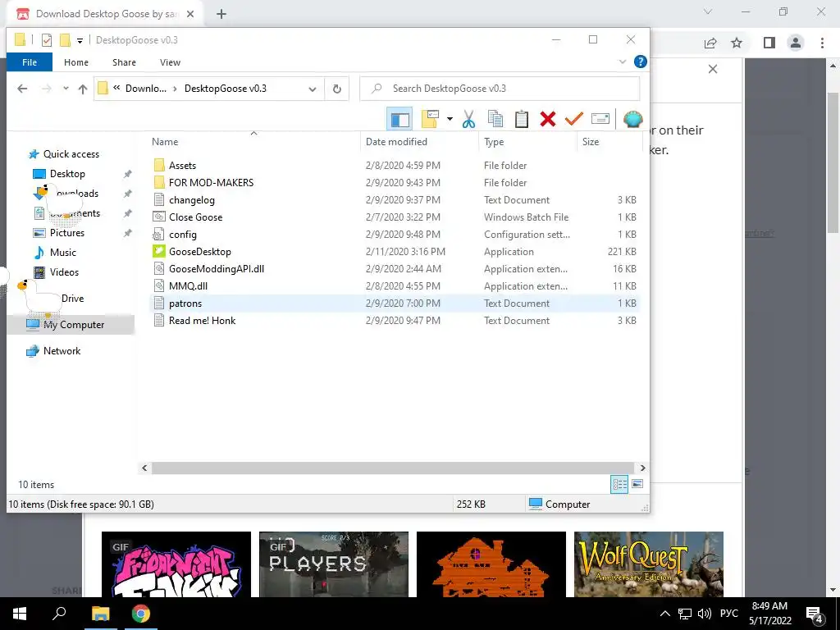The width and height of the screenshot is (840, 630).
Task: Show hidden system tray icons
Action: [x=664, y=614]
